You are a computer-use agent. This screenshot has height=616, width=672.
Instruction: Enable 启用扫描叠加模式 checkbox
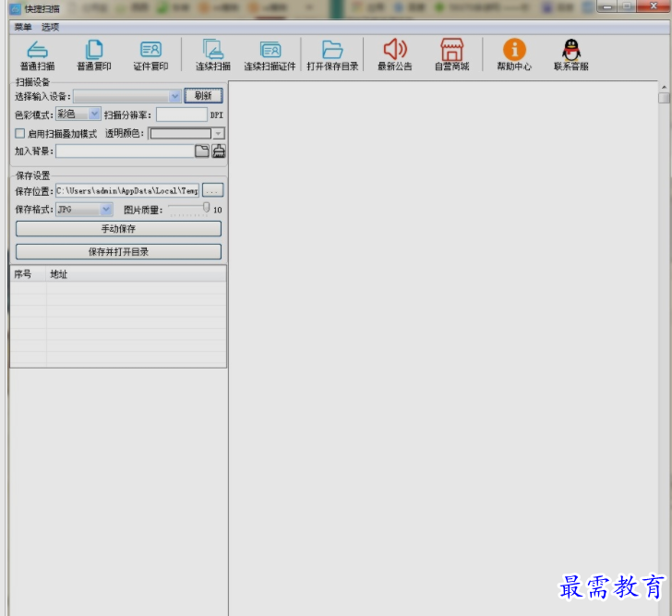point(19,133)
